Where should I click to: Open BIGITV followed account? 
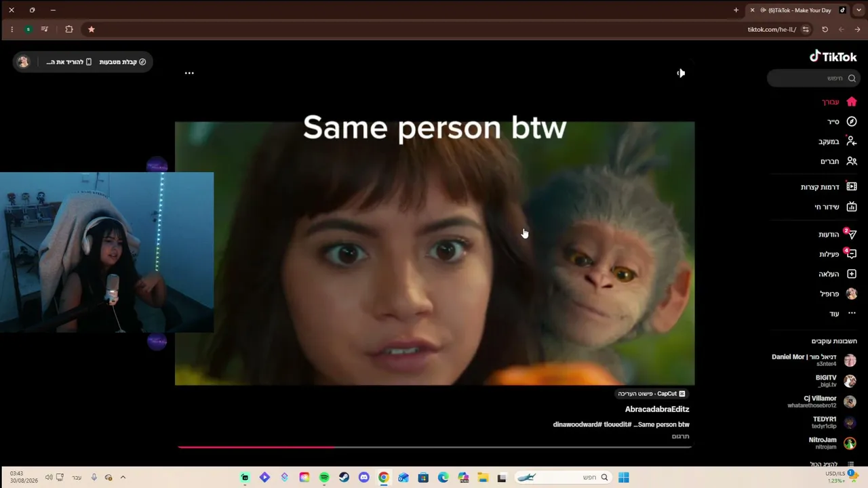pos(836,380)
